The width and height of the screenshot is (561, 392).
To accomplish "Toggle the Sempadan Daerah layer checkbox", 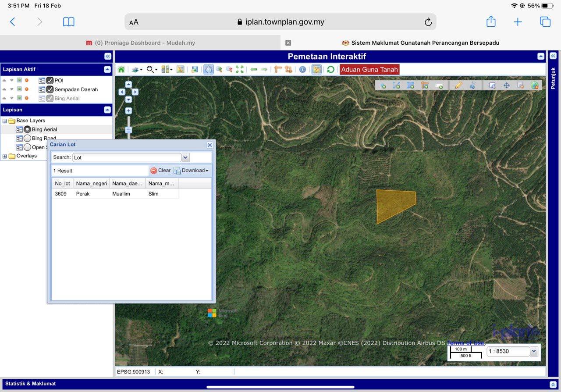I will (x=50, y=89).
